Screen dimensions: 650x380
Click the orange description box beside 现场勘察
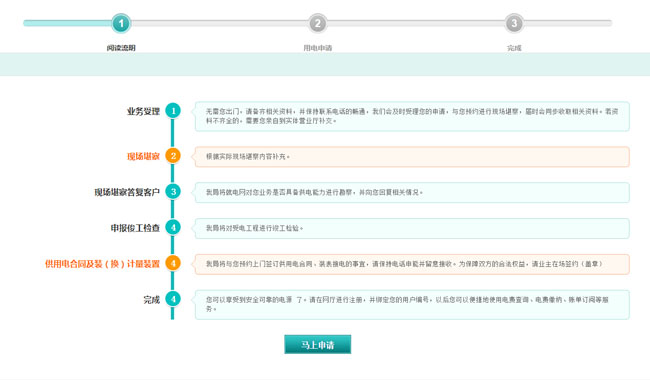[412, 157]
